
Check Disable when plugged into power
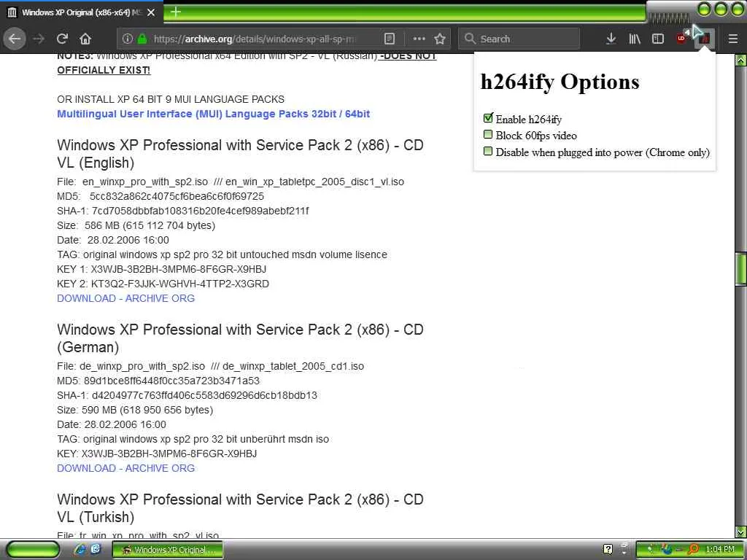pyautogui.click(x=488, y=152)
